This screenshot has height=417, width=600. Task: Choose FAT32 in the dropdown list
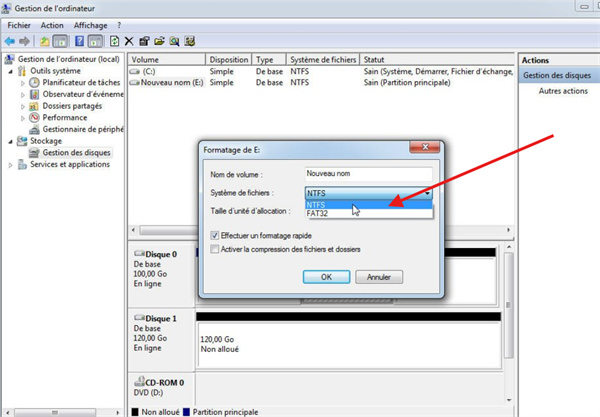369,213
